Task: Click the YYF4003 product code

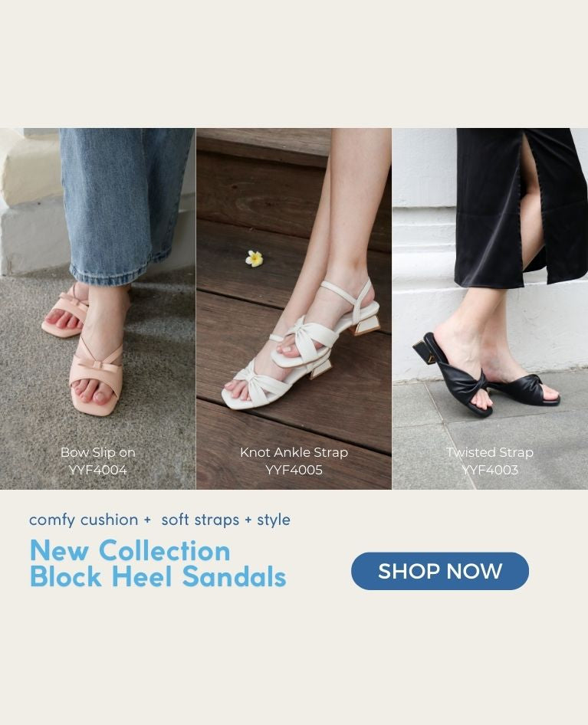Action: click(x=490, y=470)
